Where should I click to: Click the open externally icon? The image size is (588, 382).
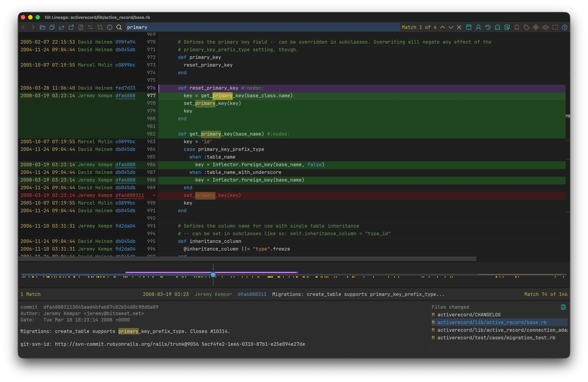[x=71, y=27]
